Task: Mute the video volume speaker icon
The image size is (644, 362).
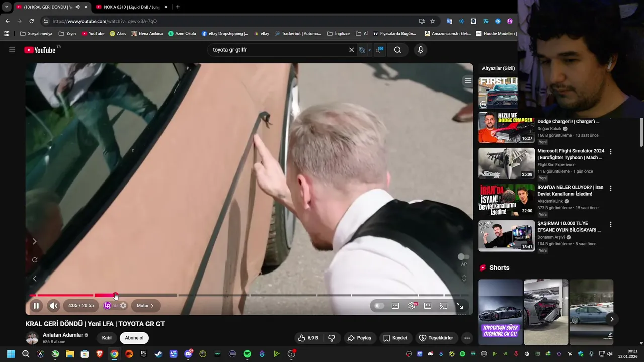Action: [x=54, y=306]
